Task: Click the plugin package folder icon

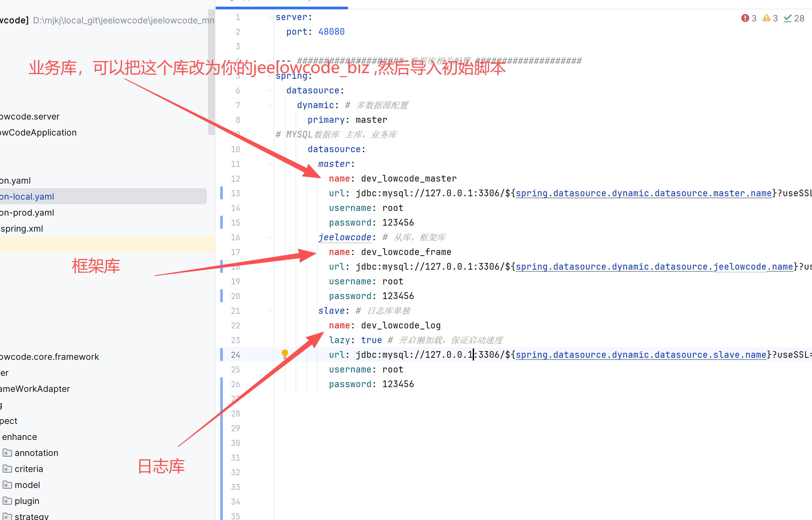Action: [7, 501]
